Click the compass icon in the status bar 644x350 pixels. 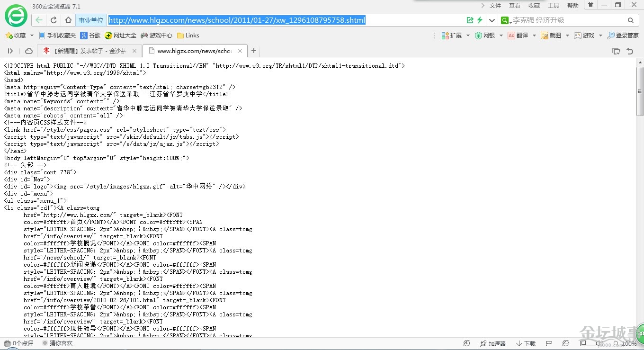[x=466, y=343]
